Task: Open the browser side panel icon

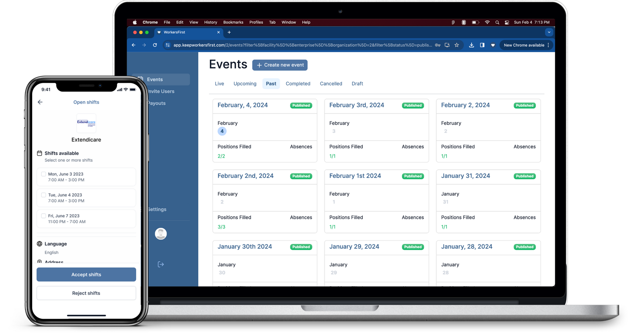Action: point(482,45)
